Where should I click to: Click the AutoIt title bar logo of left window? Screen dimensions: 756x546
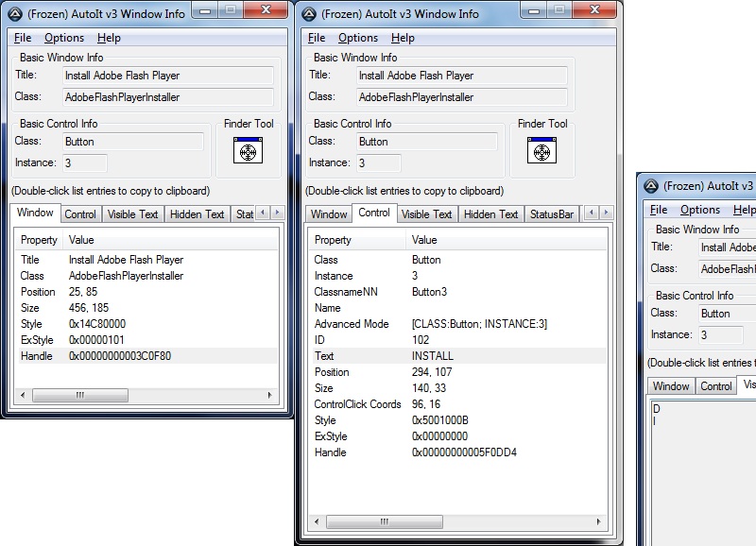coord(15,14)
